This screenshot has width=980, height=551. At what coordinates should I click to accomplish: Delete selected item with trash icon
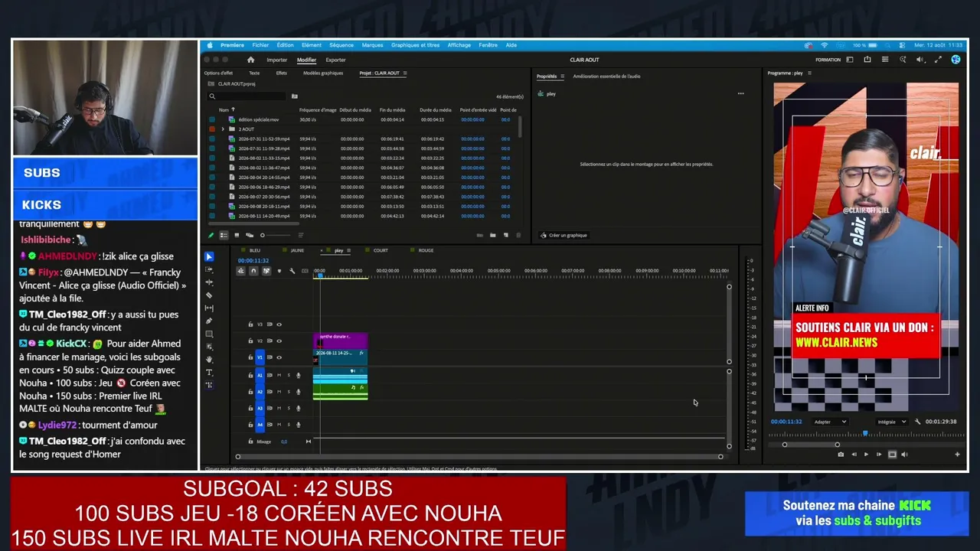(518, 235)
